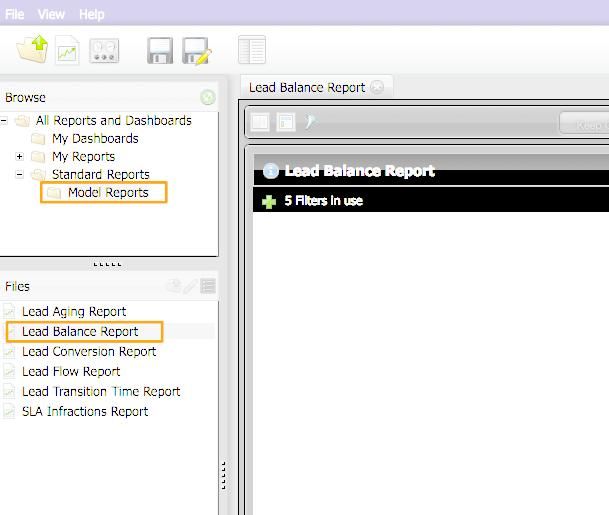The height and width of the screenshot is (515, 609).
Task: Click the new report chart icon
Action: click(67, 50)
